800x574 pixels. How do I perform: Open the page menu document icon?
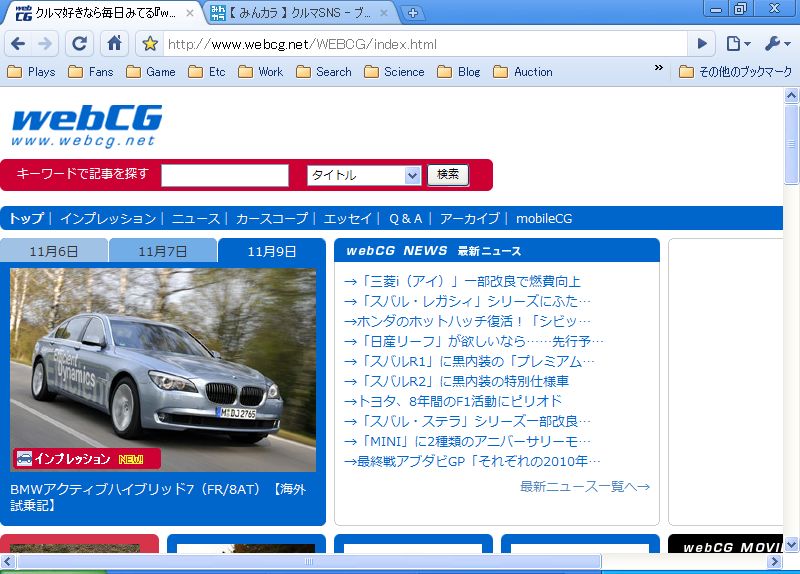738,44
